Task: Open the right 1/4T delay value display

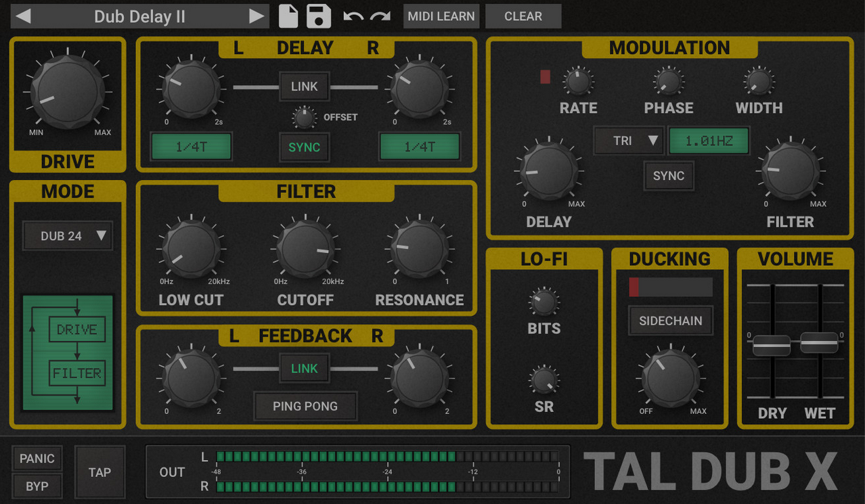Action: [x=420, y=146]
